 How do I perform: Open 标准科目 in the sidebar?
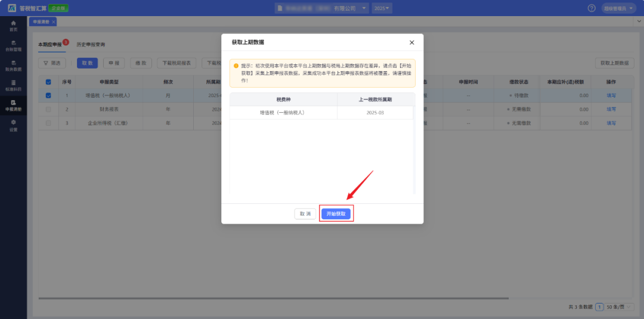[x=14, y=85]
